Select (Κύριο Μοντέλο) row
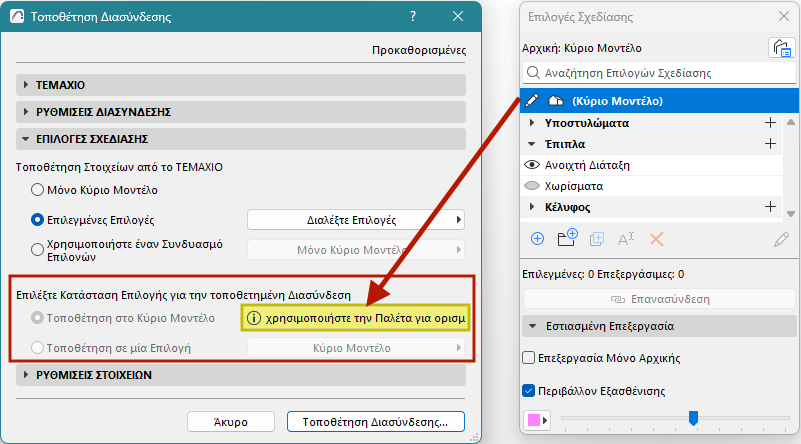Viewport: 801px width, 444px height. (659, 101)
